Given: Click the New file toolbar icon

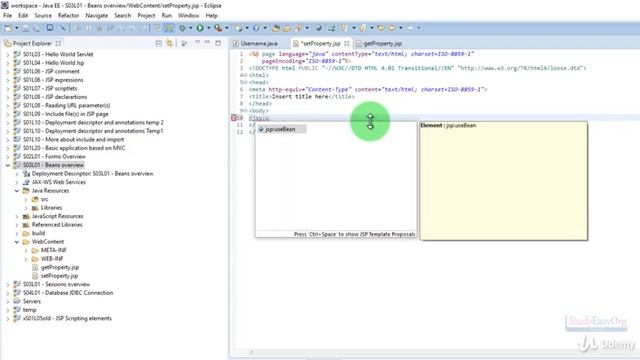Looking at the screenshot, I should click(8, 28).
